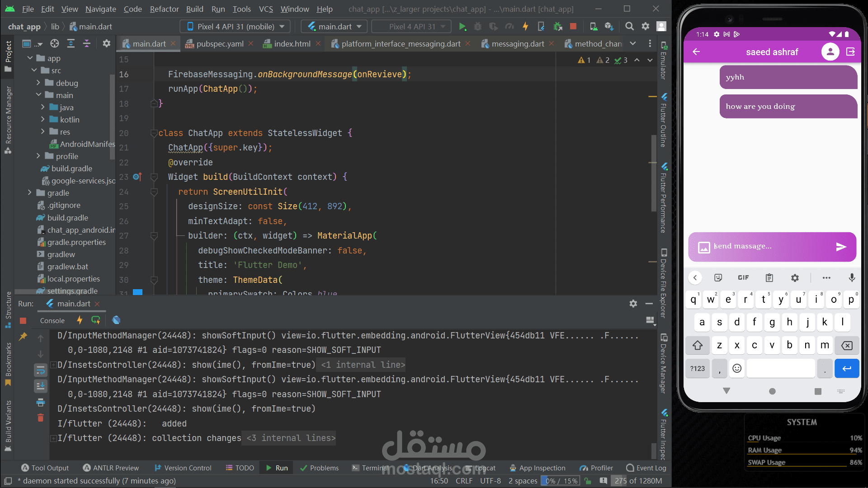
Task: Open Pixel 4 API 31 (mobile) device dropdown
Action: [236, 27]
